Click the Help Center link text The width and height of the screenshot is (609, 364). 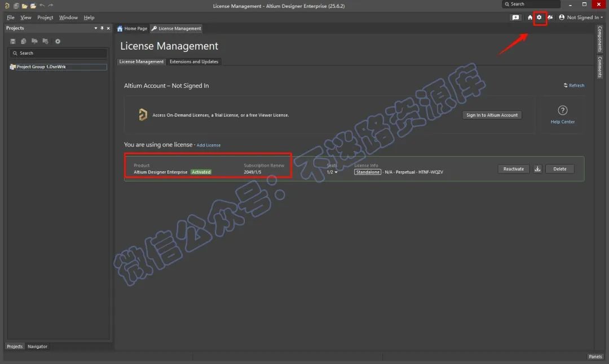562,122
